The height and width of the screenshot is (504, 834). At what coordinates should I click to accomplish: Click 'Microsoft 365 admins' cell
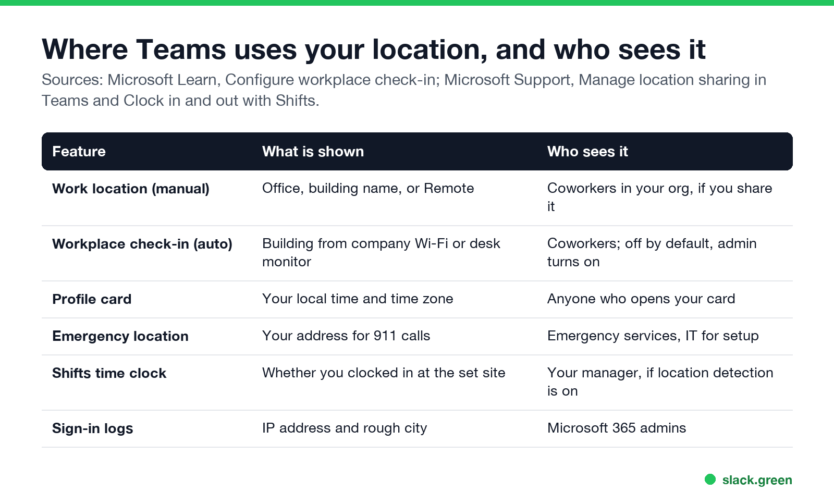click(617, 428)
